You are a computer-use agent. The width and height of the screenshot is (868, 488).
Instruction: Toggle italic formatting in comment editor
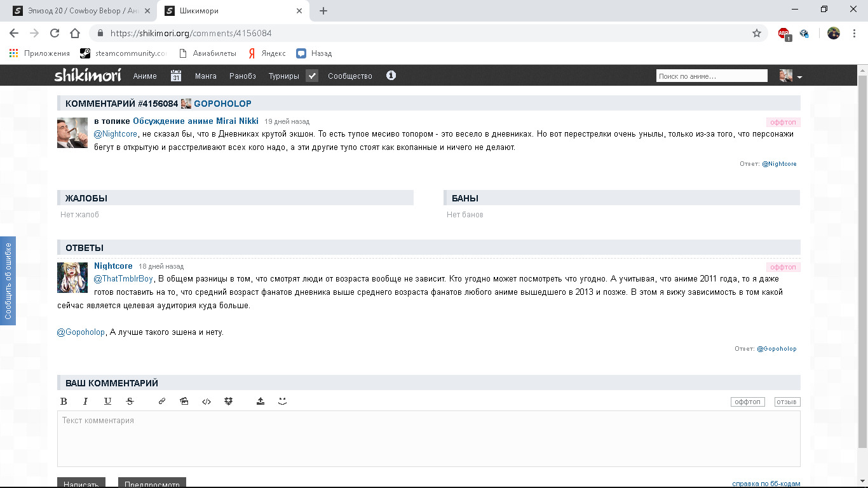point(85,402)
